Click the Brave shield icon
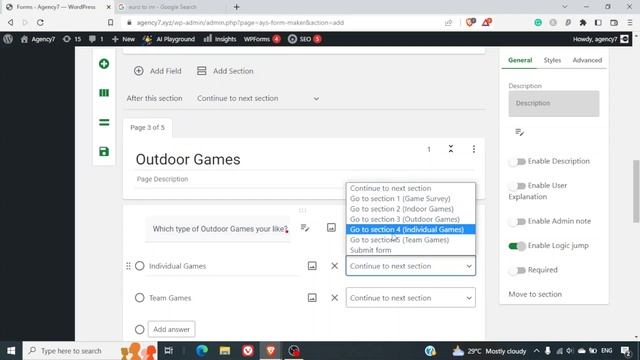 coord(470,22)
